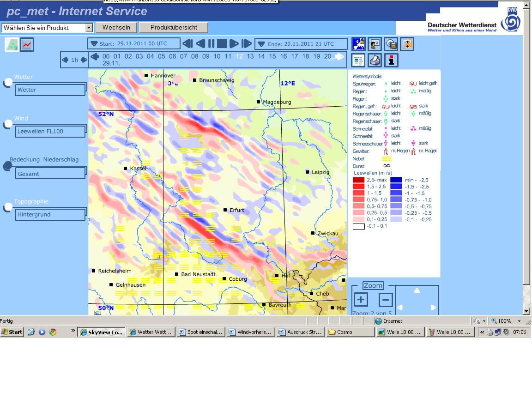Click the Produktübersicht button
The image size is (532, 399).
(174, 28)
